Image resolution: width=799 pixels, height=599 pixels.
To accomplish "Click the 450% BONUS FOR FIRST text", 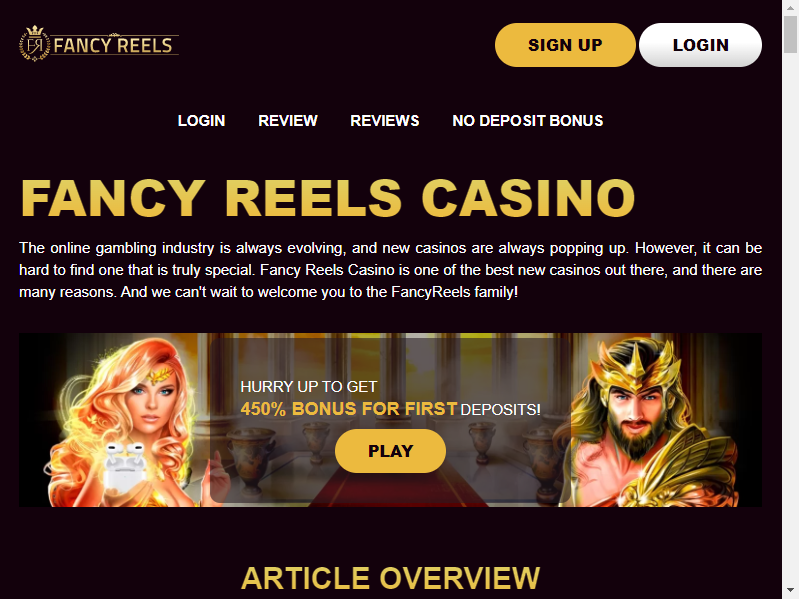I will pyautogui.click(x=349, y=409).
